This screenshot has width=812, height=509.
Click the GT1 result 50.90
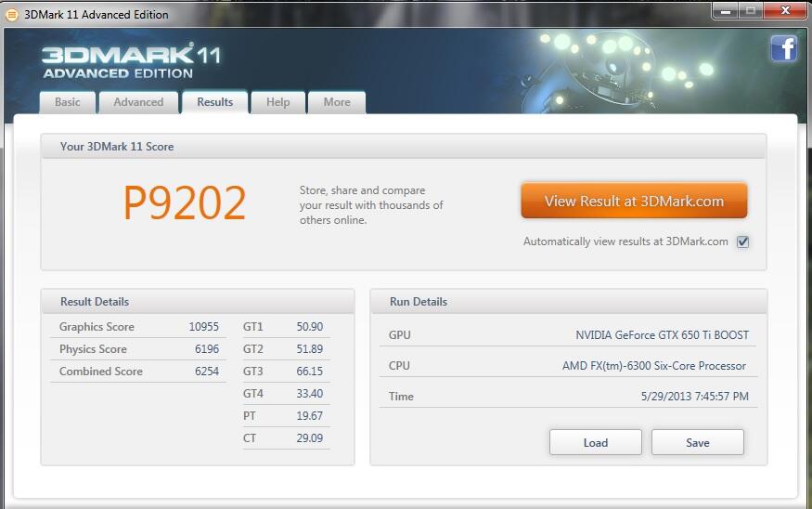(x=310, y=327)
